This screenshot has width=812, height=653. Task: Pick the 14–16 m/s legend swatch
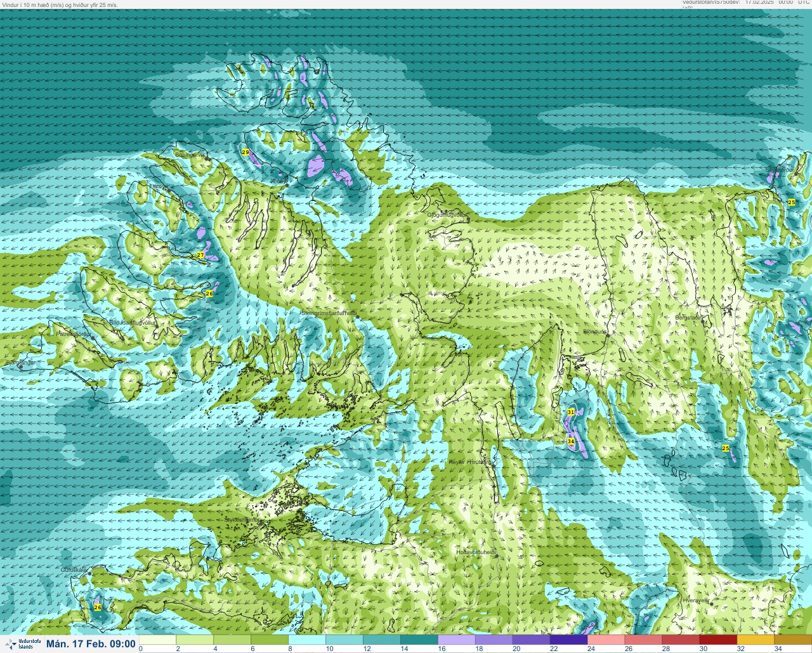tap(419, 640)
